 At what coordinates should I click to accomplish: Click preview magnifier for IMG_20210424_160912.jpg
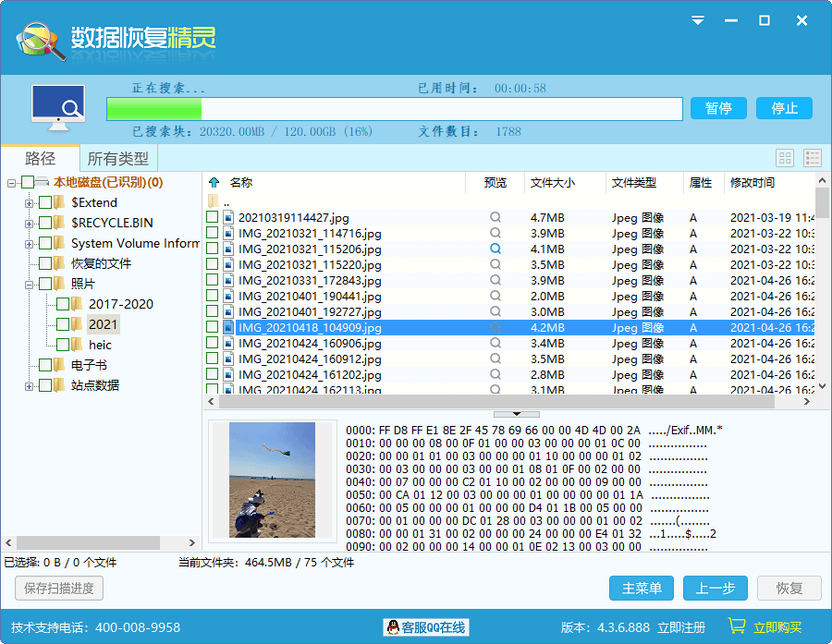tap(496, 358)
